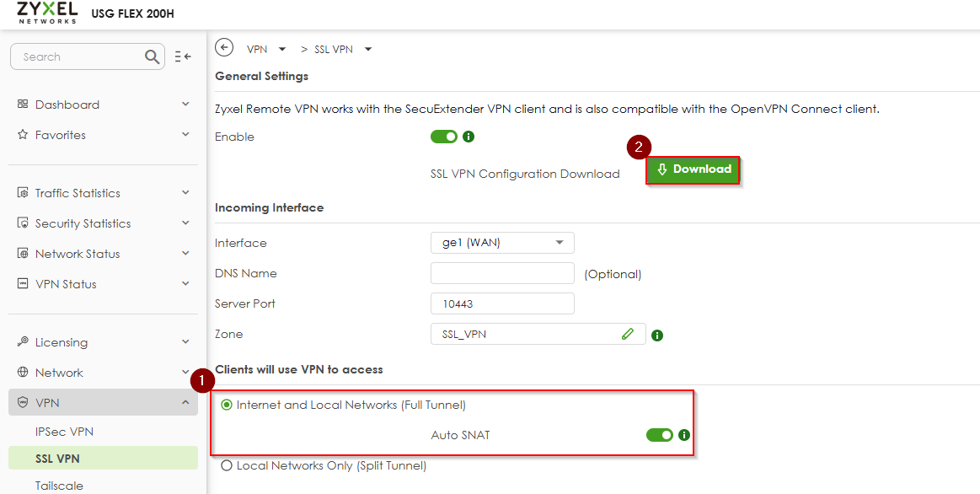Toggle the Auto SNAT switch
Viewport: 980px width, 494px height.
pos(660,435)
